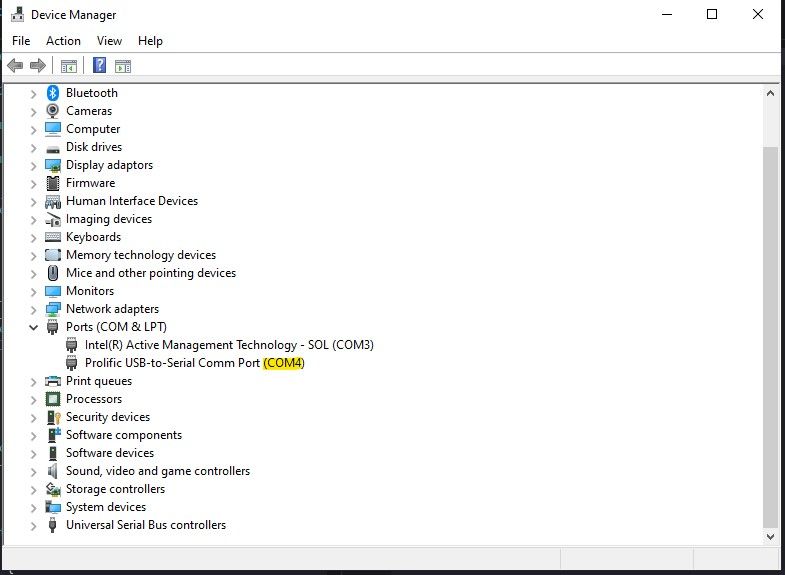Click the Display adaptors icon
The image size is (785, 575).
tap(53, 165)
